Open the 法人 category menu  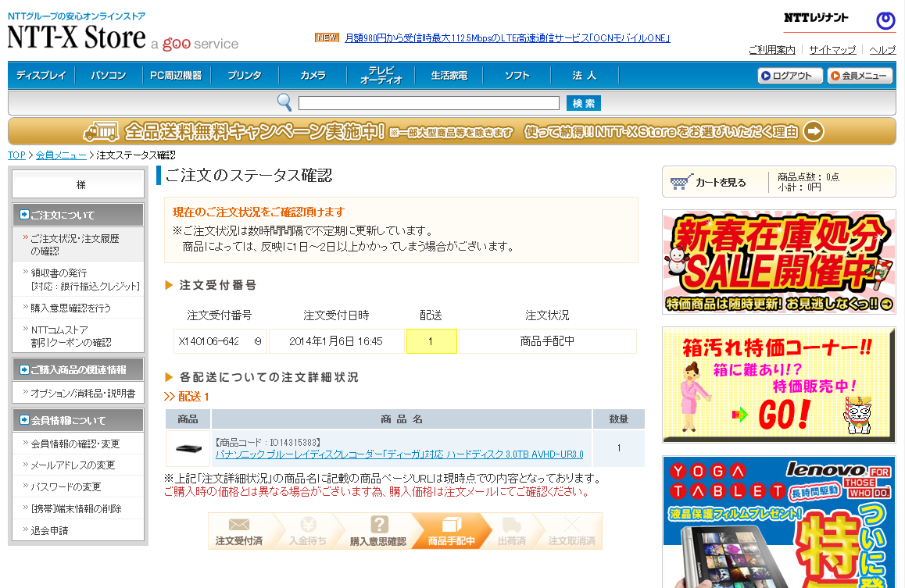[x=584, y=76]
